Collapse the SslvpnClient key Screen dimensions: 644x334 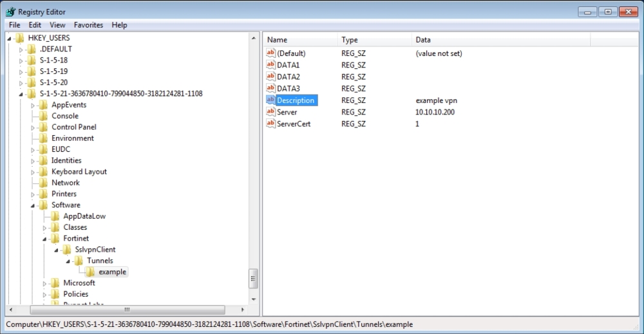[x=57, y=250]
